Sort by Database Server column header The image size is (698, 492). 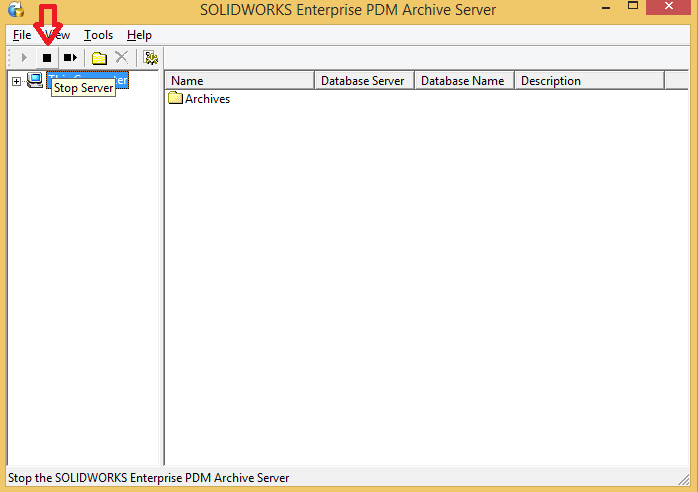(x=365, y=81)
